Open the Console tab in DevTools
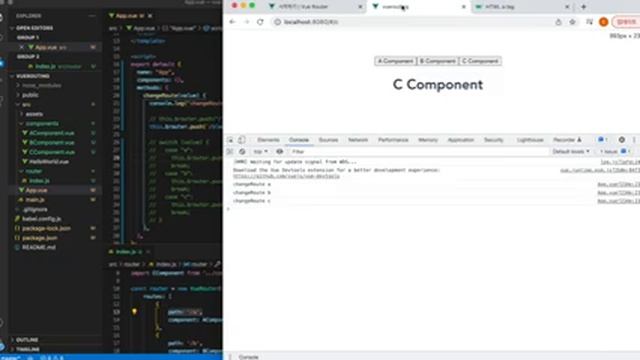The width and height of the screenshot is (640, 360). click(x=299, y=140)
